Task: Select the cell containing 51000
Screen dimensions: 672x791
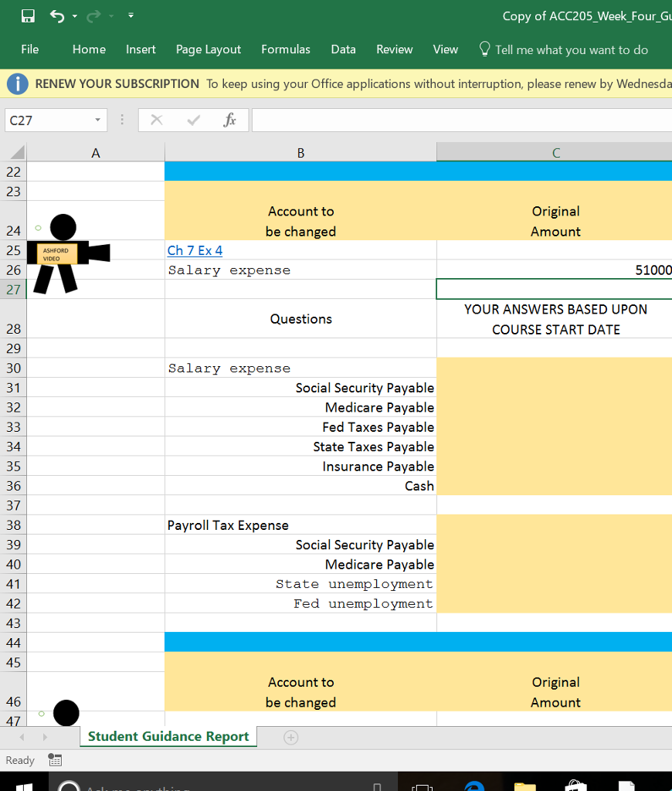Action: [554, 270]
